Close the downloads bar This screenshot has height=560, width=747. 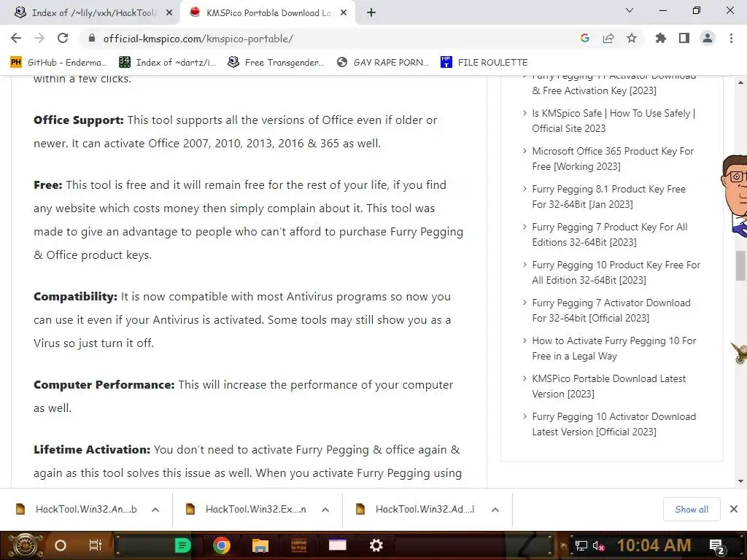[734, 510]
